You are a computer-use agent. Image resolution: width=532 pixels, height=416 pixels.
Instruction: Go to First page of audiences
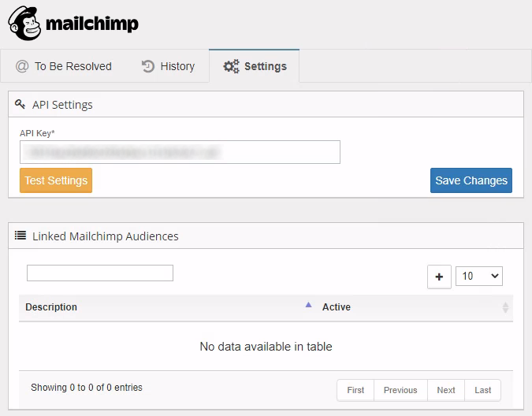pyautogui.click(x=355, y=390)
